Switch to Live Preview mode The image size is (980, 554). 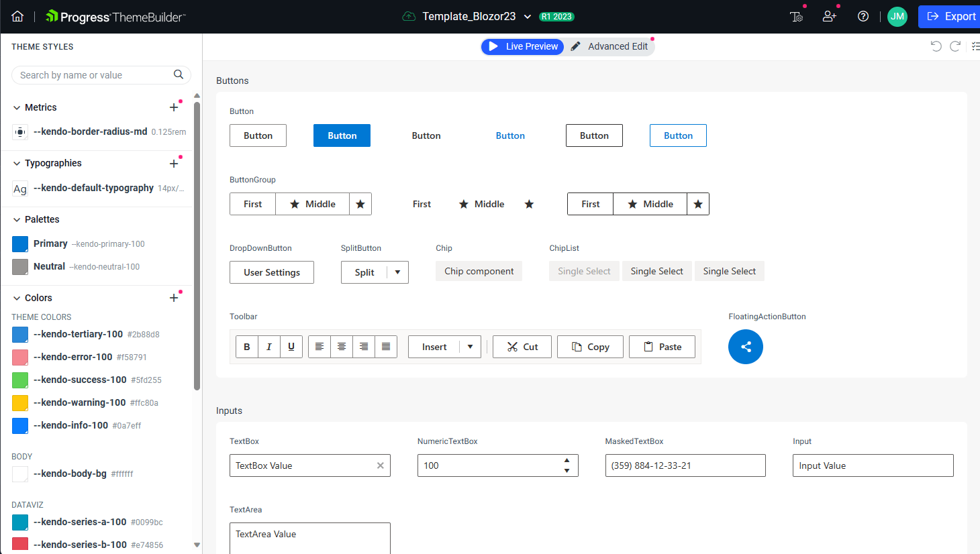point(522,46)
